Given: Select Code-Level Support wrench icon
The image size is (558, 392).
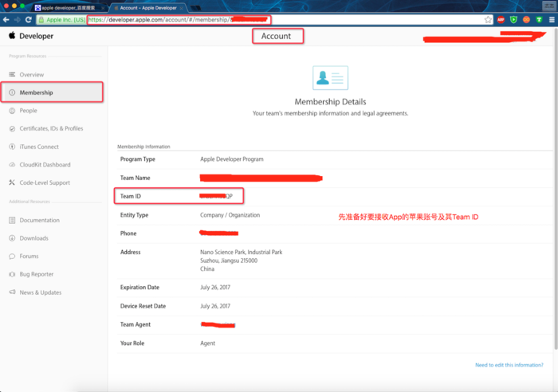Looking at the screenshot, I should coord(12,182).
